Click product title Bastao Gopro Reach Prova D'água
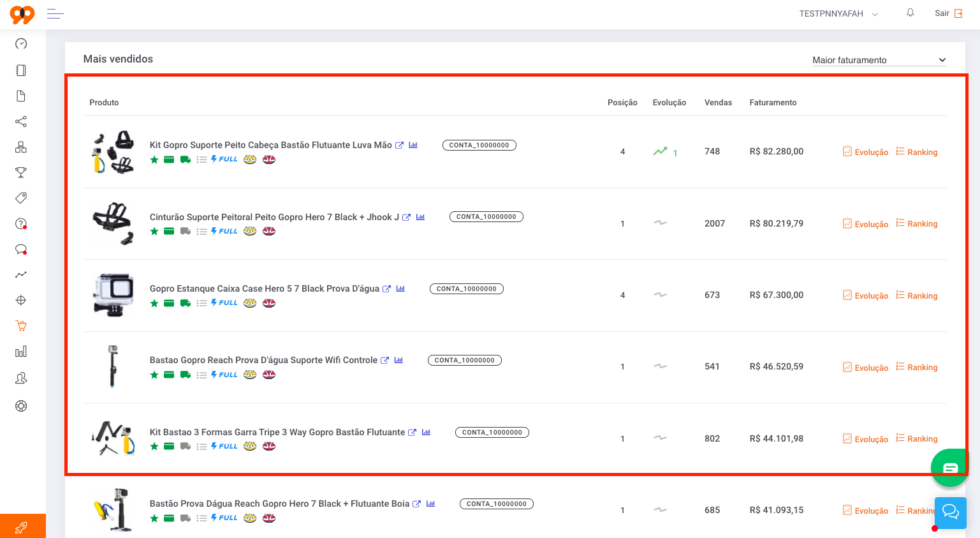Image resolution: width=980 pixels, height=538 pixels. click(x=263, y=360)
